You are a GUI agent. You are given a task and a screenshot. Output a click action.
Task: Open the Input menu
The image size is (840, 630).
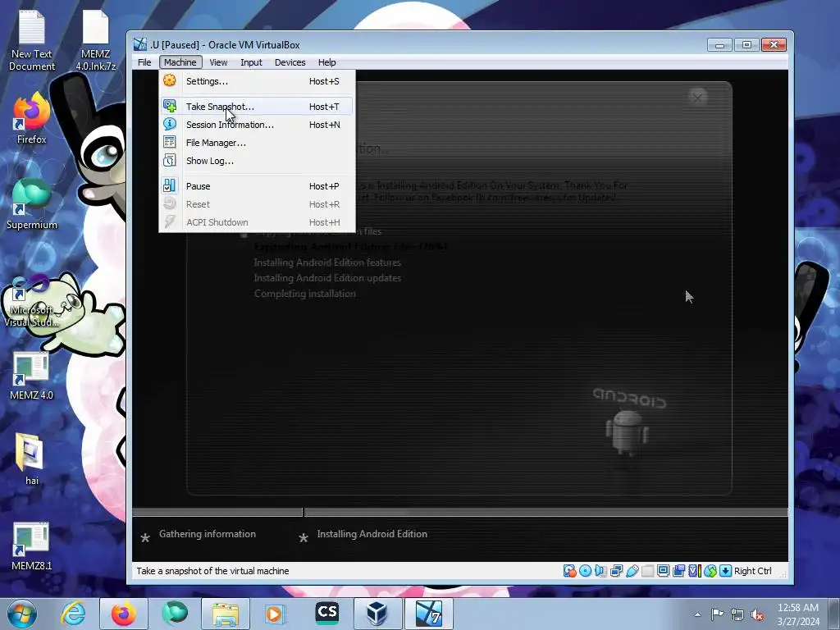click(251, 62)
